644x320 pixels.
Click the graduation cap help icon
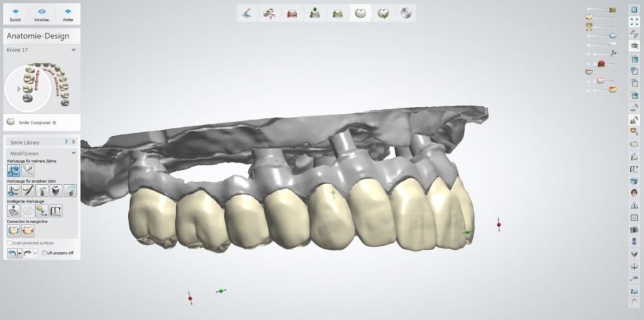click(633, 46)
